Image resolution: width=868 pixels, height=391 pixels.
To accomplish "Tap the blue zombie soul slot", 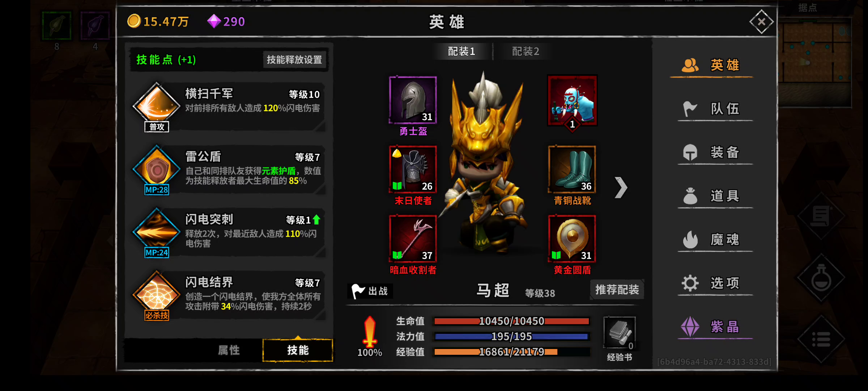I will (x=572, y=101).
